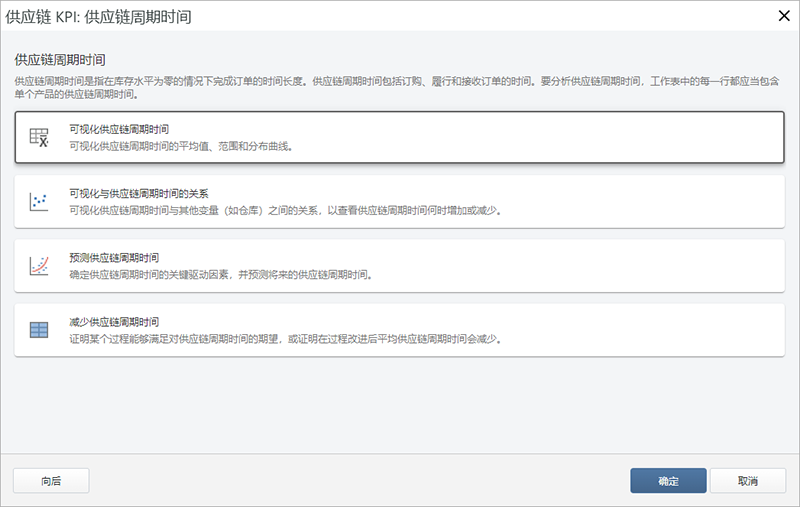Select the 可视化供应链周期时间 option title

118,130
